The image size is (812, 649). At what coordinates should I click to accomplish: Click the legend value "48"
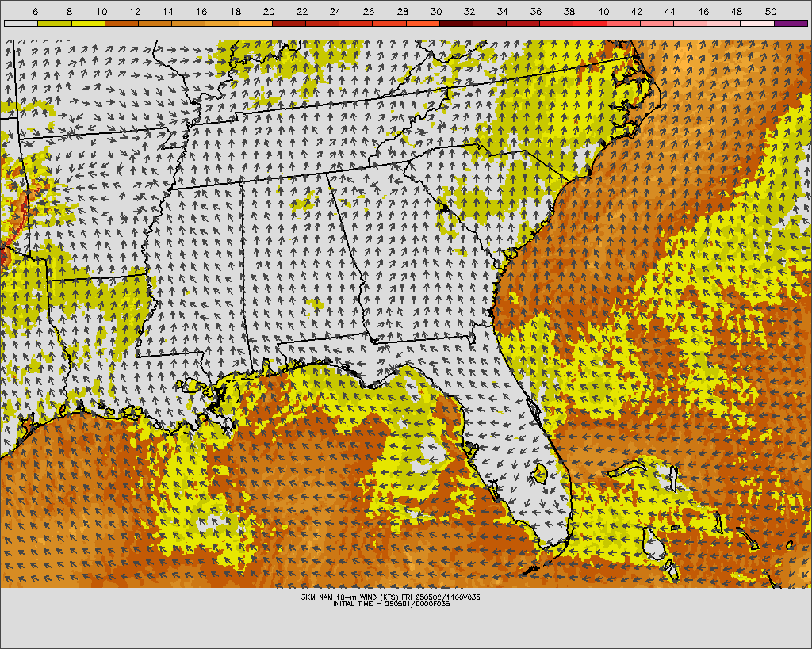click(x=737, y=11)
